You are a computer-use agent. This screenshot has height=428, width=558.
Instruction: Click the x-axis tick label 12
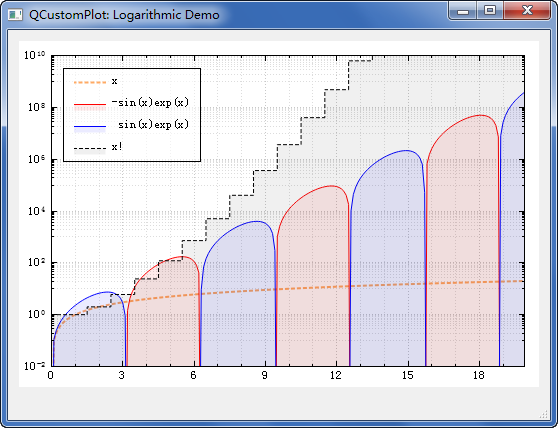point(336,376)
